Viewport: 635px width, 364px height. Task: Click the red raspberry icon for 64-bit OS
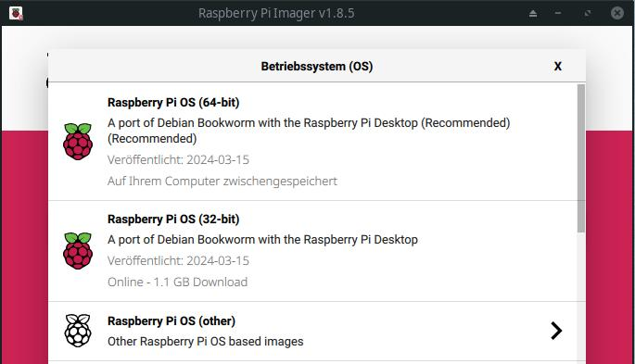[x=78, y=141]
